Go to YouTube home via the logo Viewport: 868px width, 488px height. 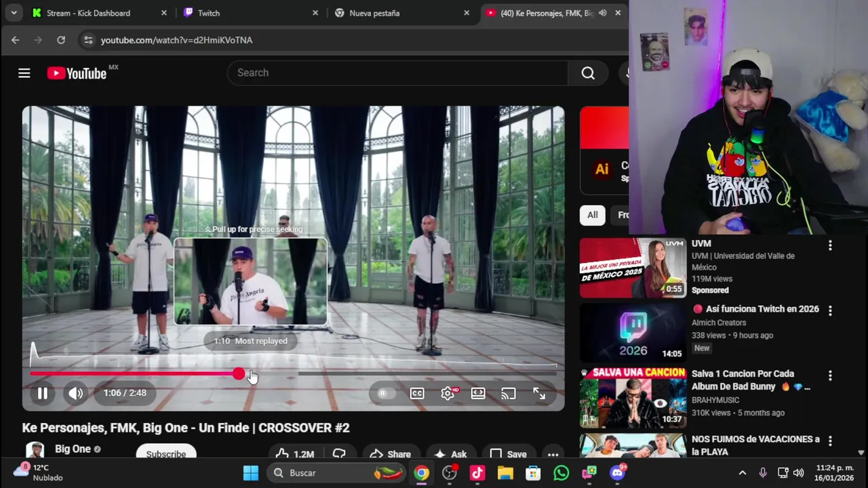point(77,73)
